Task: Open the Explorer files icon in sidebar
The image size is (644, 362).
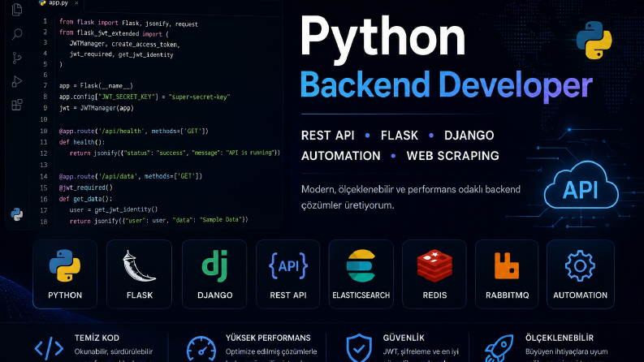Action: [x=17, y=10]
